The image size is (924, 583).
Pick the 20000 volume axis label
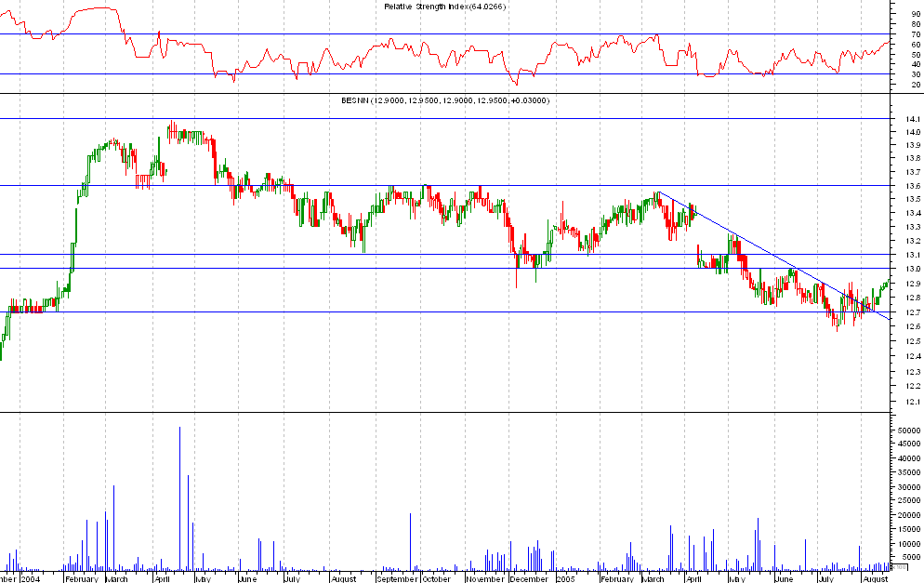pyautogui.click(x=909, y=515)
